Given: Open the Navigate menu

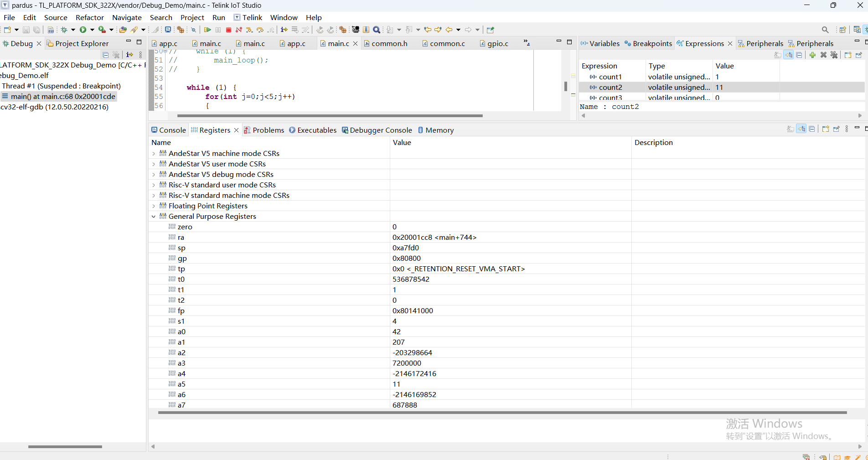Looking at the screenshot, I should [x=127, y=17].
